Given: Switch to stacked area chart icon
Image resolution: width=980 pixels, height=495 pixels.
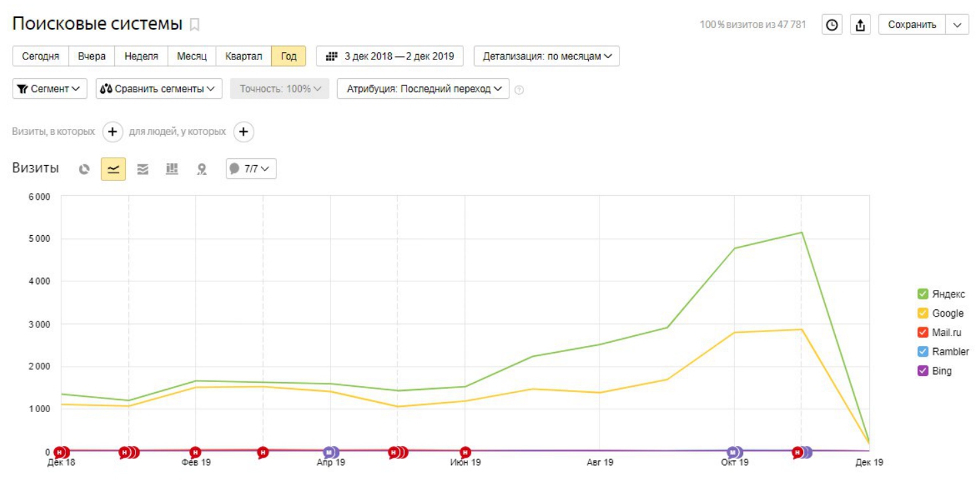Looking at the screenshot, I should click(143, 170).
